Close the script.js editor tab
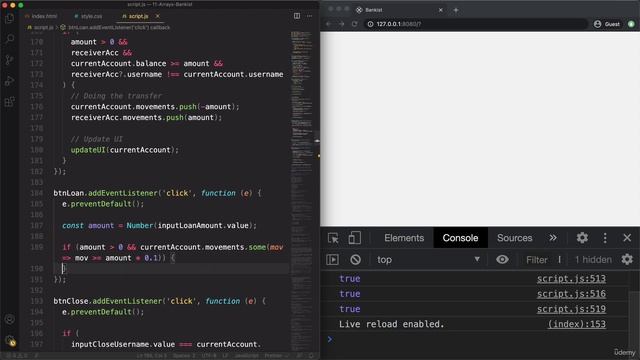This screenshot has height=360, width=640. click(x=158, y=16)
